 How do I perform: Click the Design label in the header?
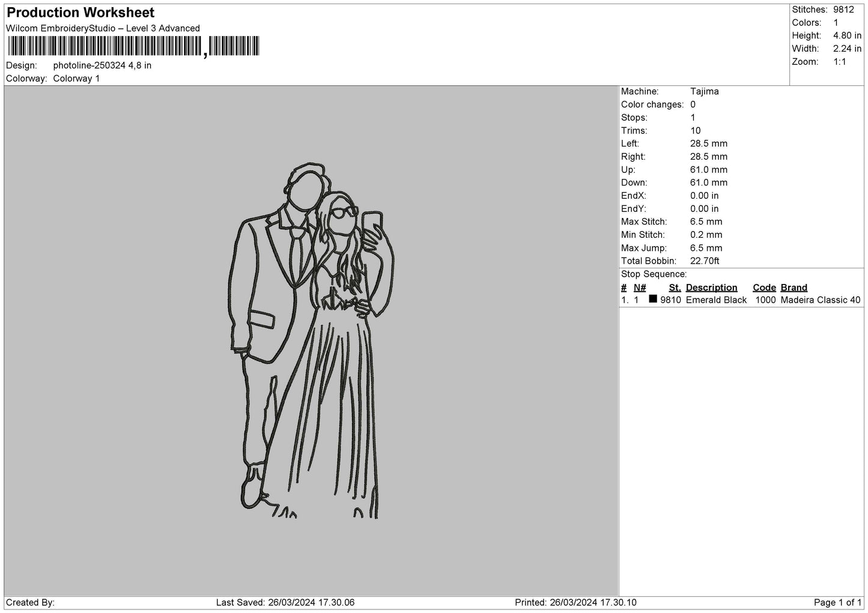22,65
